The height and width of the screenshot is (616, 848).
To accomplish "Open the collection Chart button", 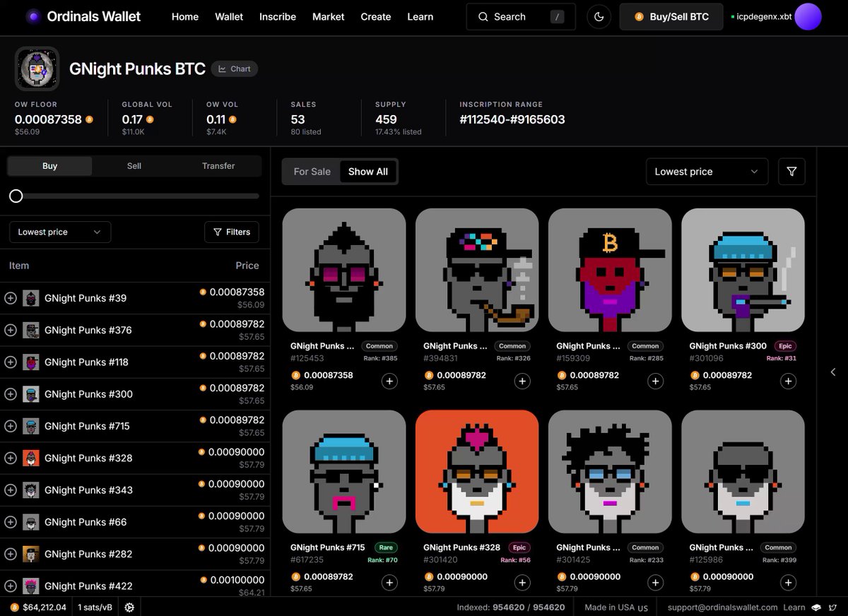I will (235, 69).
